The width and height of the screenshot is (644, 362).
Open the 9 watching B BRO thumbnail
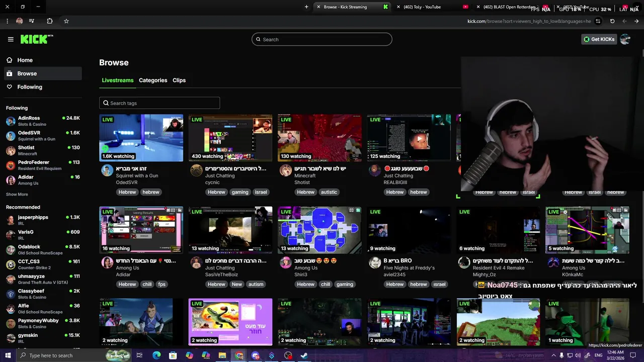(x=409, y=230)
